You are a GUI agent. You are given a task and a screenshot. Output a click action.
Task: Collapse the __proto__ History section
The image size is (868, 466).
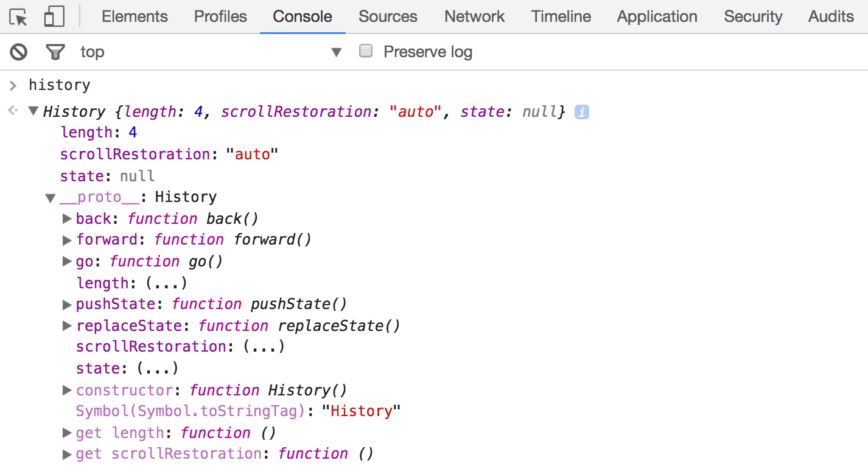click(51, 198)
